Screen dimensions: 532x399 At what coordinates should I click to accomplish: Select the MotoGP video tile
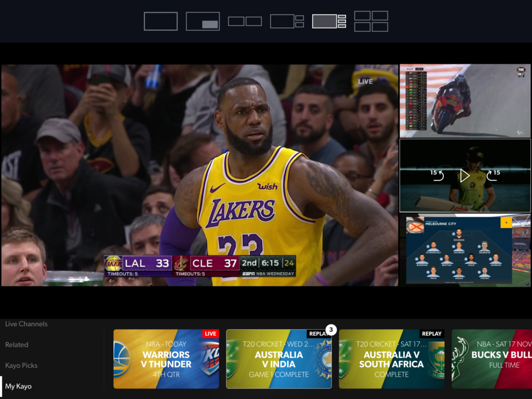[x=465, y=101]
